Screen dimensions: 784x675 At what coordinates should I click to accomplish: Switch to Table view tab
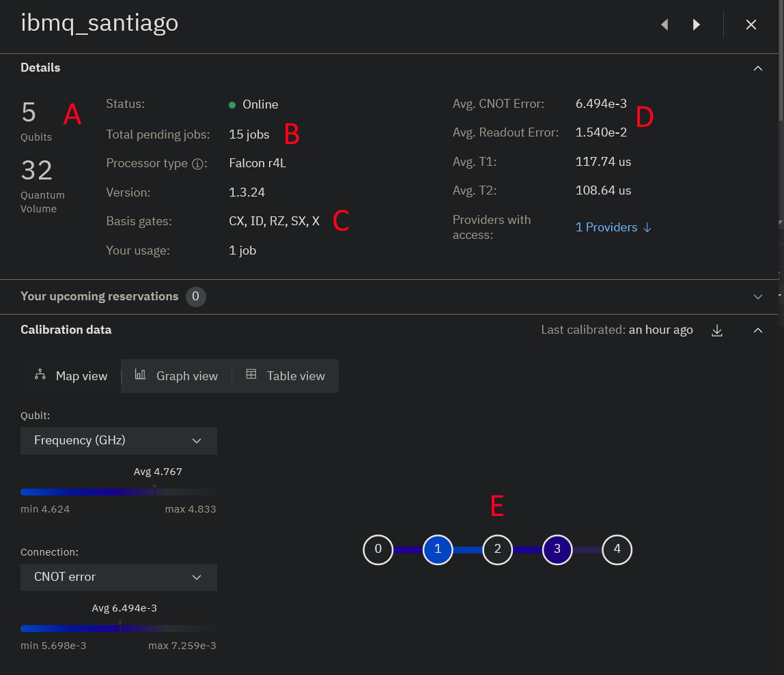coord(285,376)
